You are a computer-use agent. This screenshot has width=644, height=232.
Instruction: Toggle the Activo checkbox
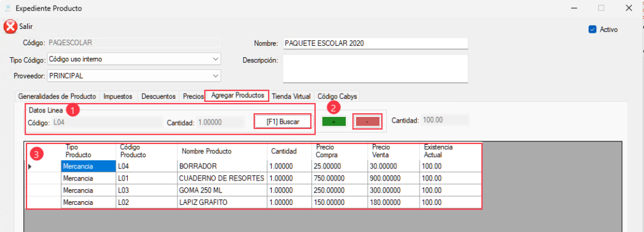pyautogui.click(x=592, y=30)
